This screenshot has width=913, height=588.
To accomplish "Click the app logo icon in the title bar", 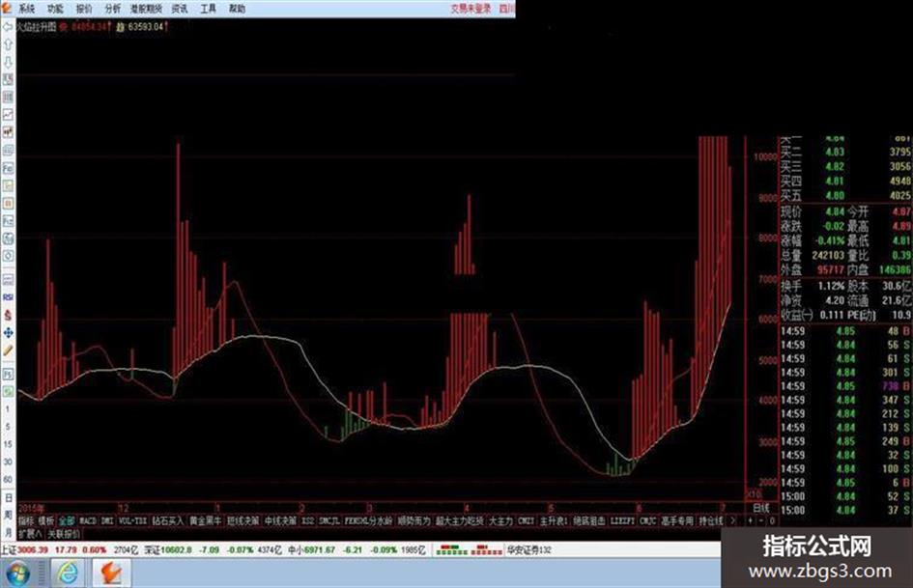I will pyautogui.click(x=7, y=8).
